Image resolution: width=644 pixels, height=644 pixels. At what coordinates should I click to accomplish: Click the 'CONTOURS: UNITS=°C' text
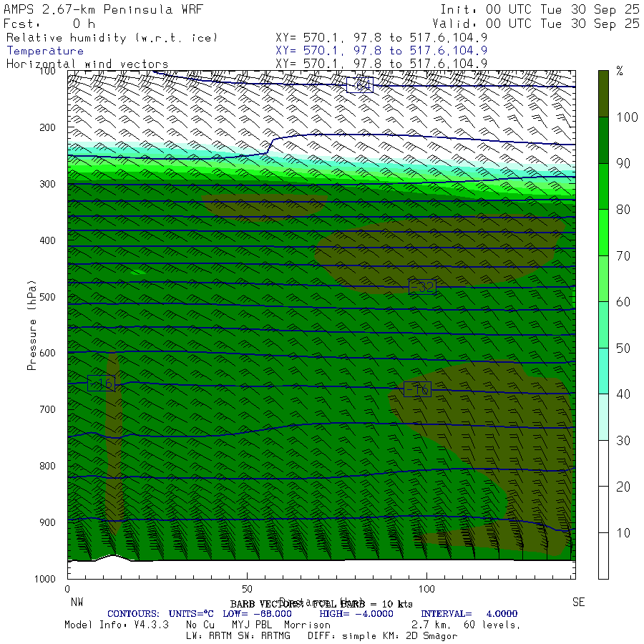coord(160,614)
